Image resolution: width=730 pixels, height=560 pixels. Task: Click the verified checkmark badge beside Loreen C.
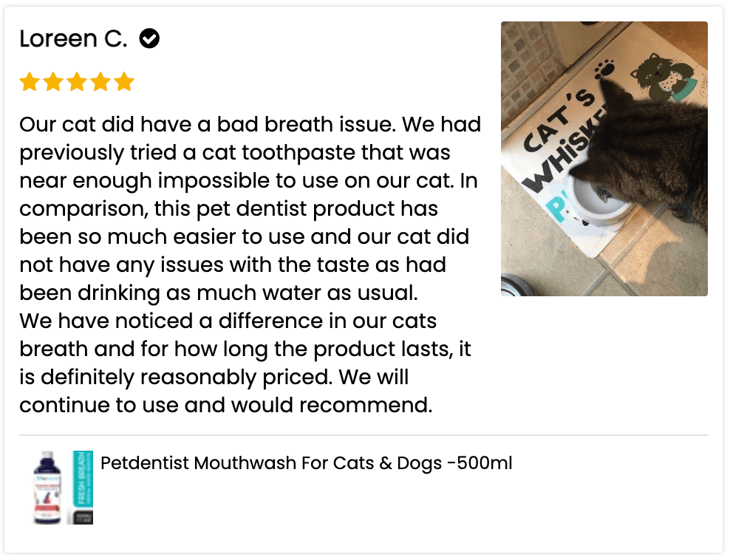(x=150, y=38)
